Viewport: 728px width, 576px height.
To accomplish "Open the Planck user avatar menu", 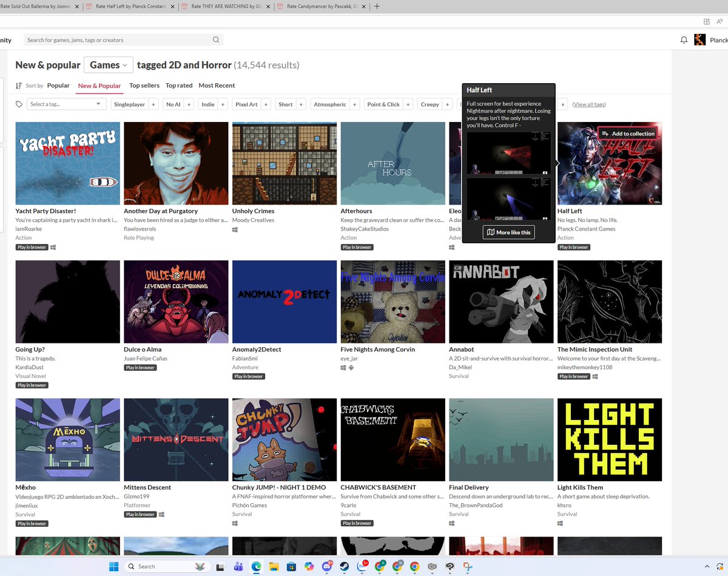I will click(700, 40).
